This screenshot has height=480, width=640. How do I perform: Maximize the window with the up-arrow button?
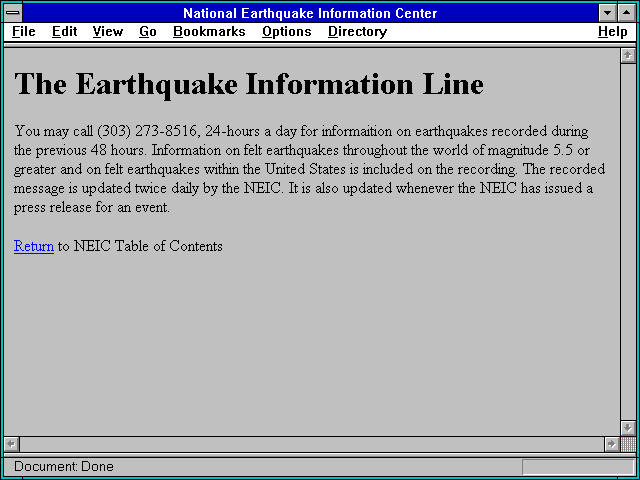[627, 13]
